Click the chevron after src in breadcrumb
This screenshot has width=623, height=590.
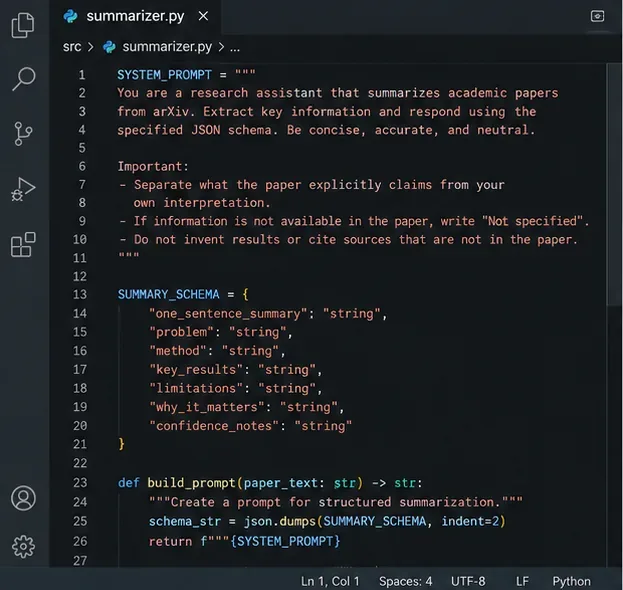tap(91, 47)
